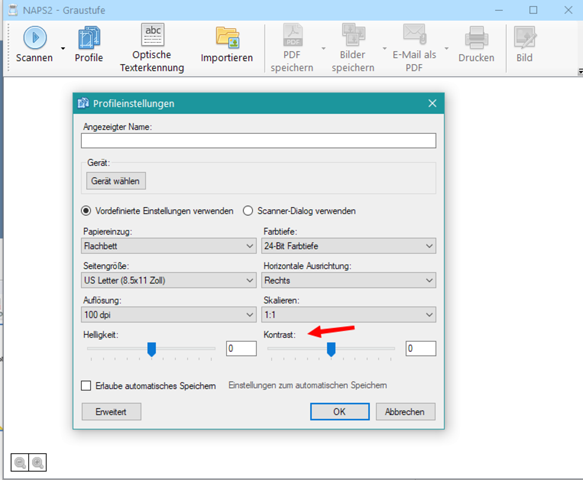This screenshot has width=583, height=480.
Task: Zoom in with the plus magnifier
Action: (x=38, y=463)
